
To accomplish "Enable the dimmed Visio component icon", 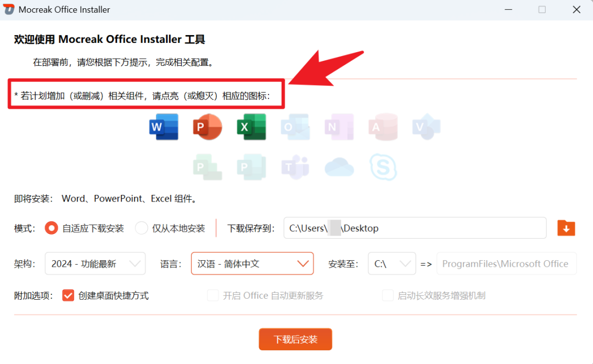I will (x=426, y=126).
